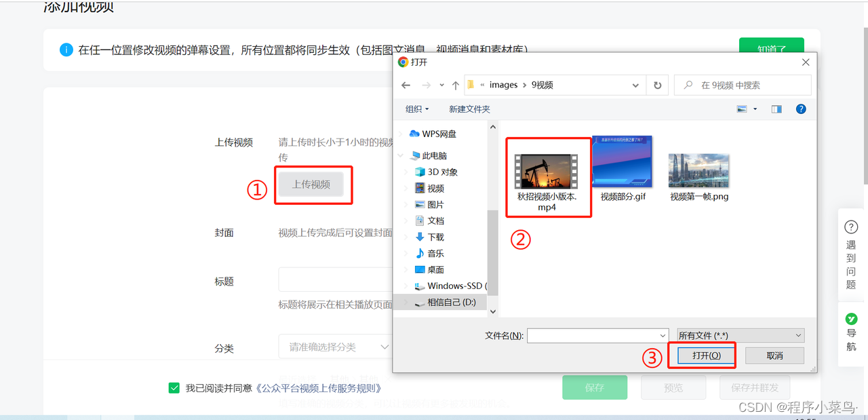Click the 文件名 input field
Viewport: 868px width, 420px height.
pos(593,335)
